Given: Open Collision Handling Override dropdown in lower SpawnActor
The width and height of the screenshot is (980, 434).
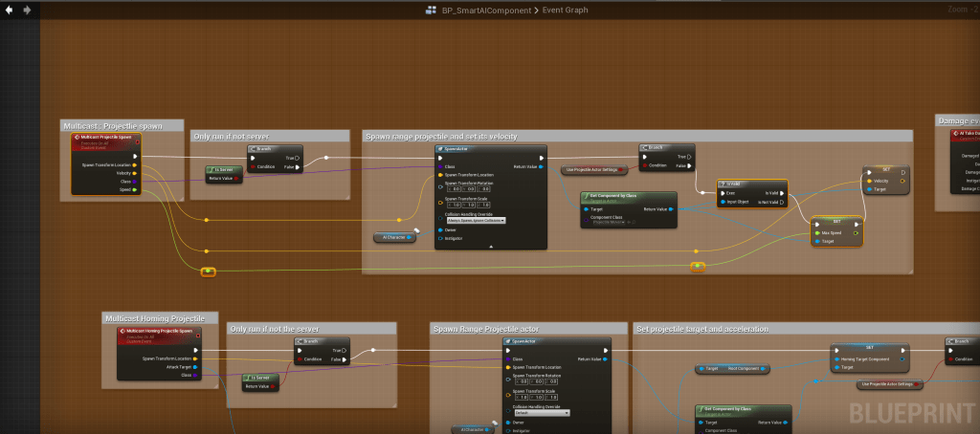Looking at the screenshot, I should 541,412.
